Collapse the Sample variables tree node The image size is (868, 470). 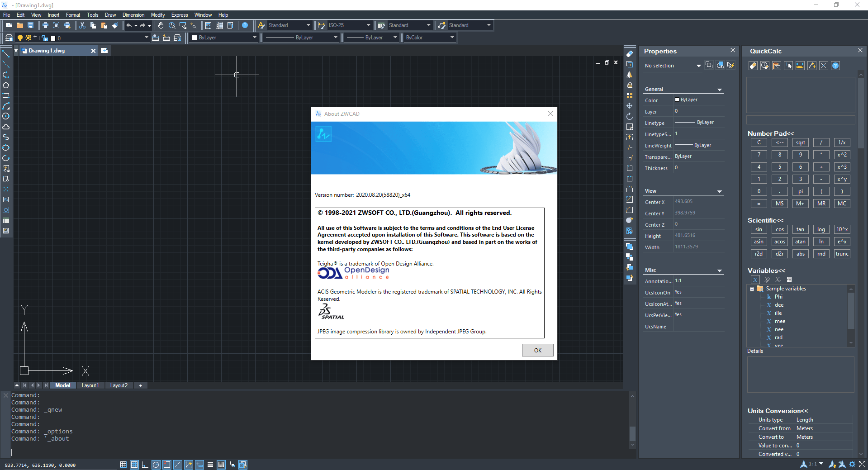pyautogui.click(x=752, y=289)
